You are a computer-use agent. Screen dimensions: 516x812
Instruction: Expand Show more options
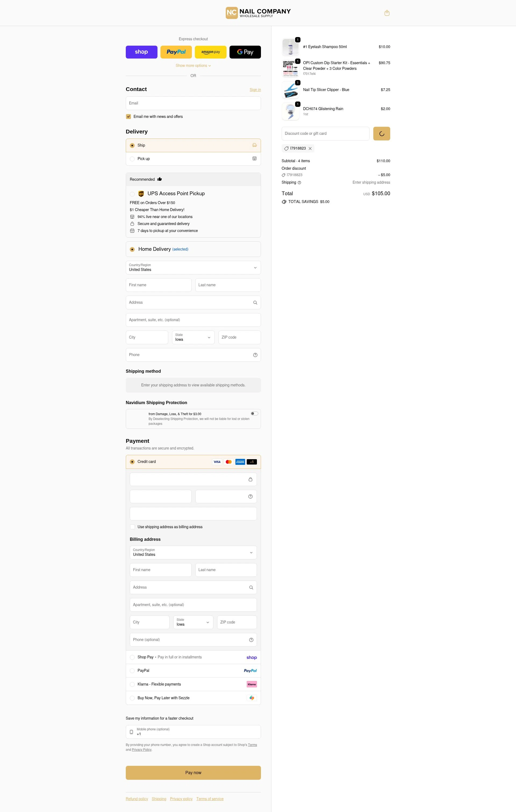pyautogui.click(x=193, y=66)
